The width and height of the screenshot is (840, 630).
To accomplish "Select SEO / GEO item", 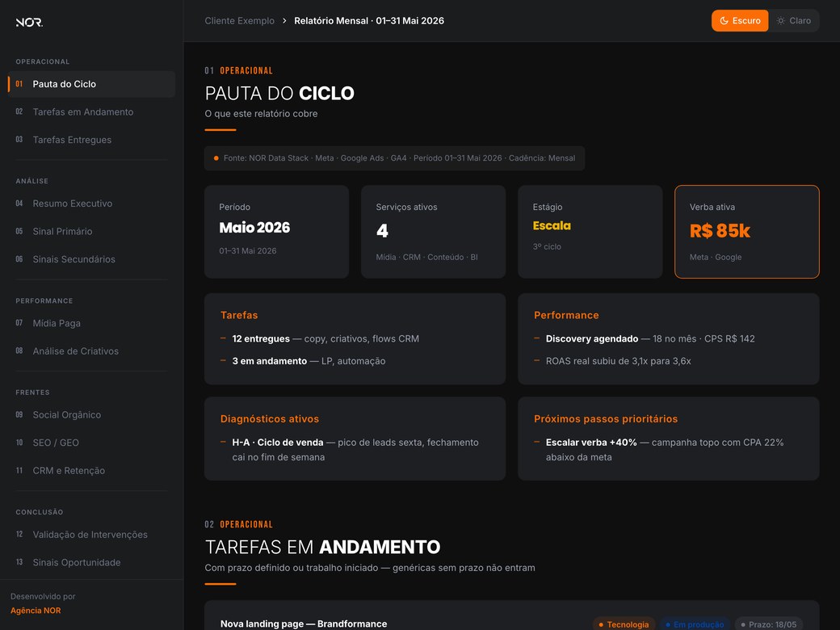I will (91, 443).
